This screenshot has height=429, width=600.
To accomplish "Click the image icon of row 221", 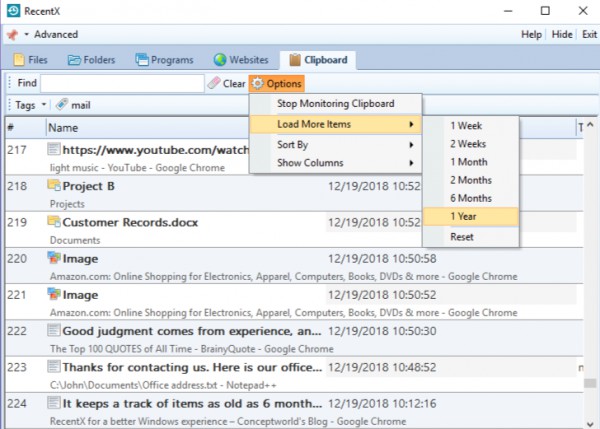I will (x=54, y=294).
